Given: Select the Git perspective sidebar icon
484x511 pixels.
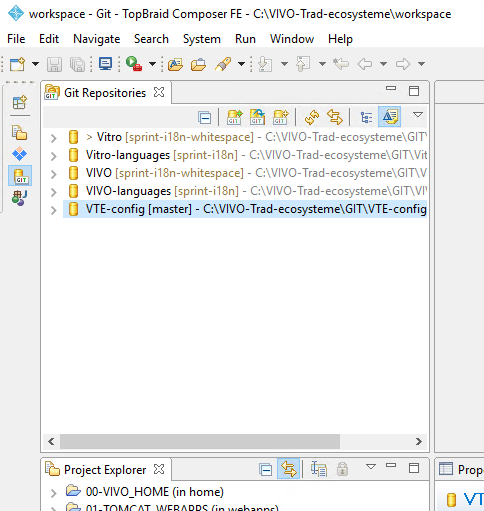Looking at the screenshot, I should 20,175.
